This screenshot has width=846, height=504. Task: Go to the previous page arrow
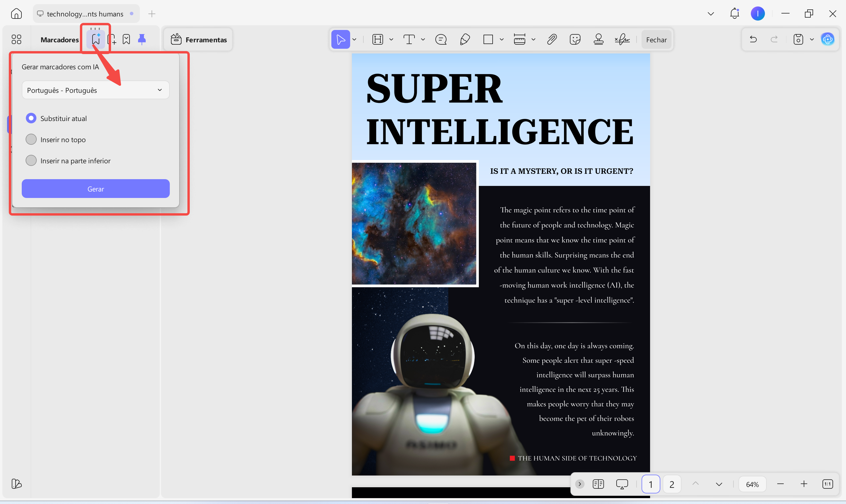[695, 484]
